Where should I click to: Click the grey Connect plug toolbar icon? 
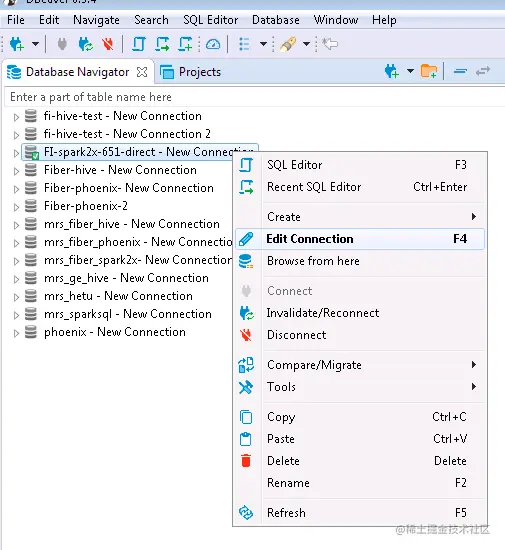[62, 44]
